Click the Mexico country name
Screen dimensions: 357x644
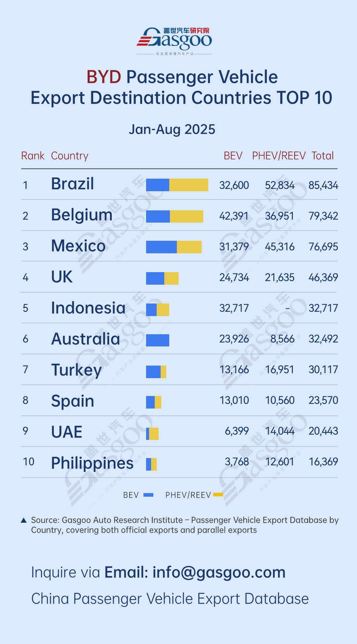click(78, 246)
